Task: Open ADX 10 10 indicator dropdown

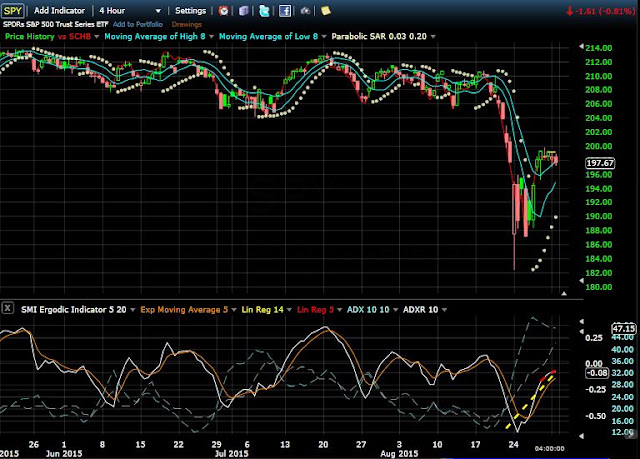Action: (x=396, y=310)
